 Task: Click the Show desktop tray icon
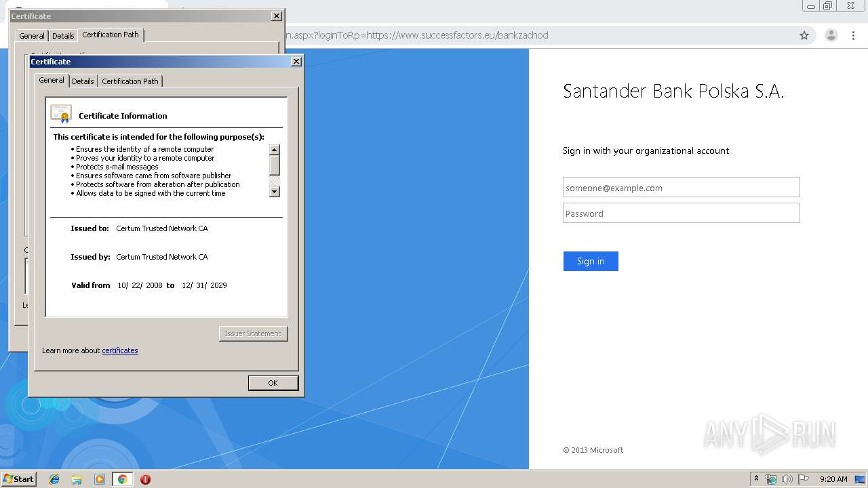click(x=859, y=479)
